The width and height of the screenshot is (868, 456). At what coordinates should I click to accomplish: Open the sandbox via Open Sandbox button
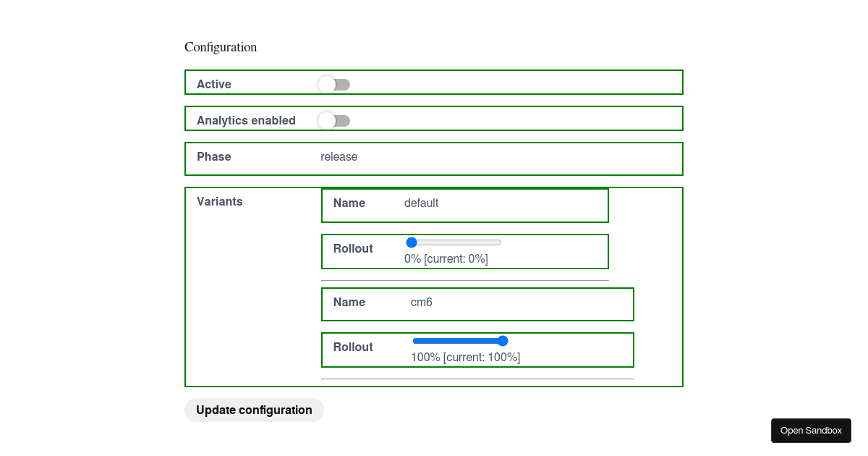811,430
